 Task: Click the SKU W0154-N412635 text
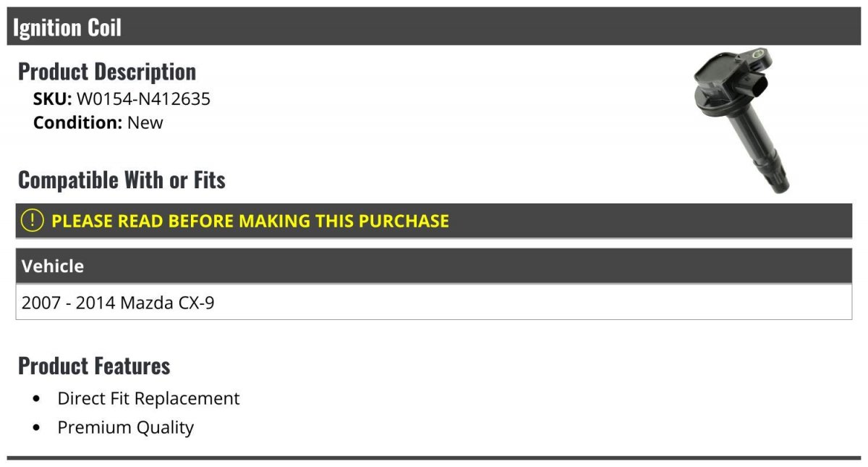tap(122, 99)
